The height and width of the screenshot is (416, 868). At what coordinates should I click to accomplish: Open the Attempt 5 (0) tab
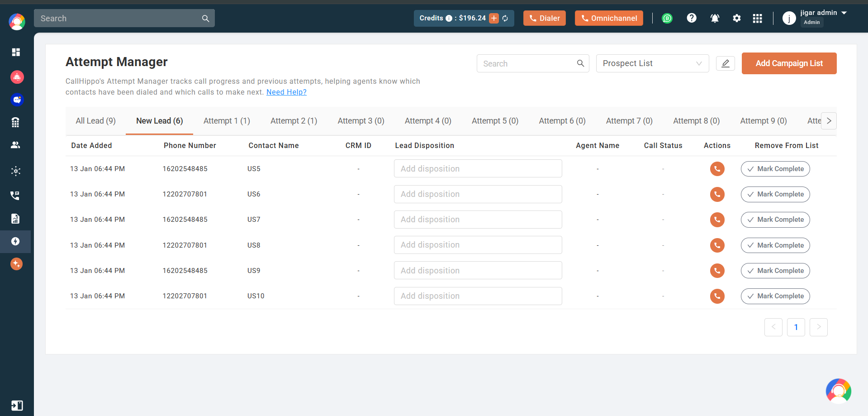pyautogui.click(x=495, y=121)
